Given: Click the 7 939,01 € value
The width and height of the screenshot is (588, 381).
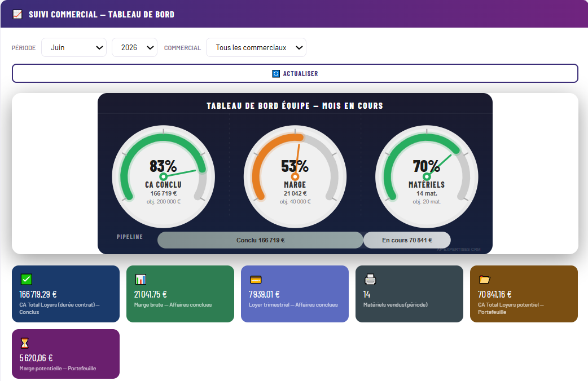Looking at the screenshot, I should point(264,294).
